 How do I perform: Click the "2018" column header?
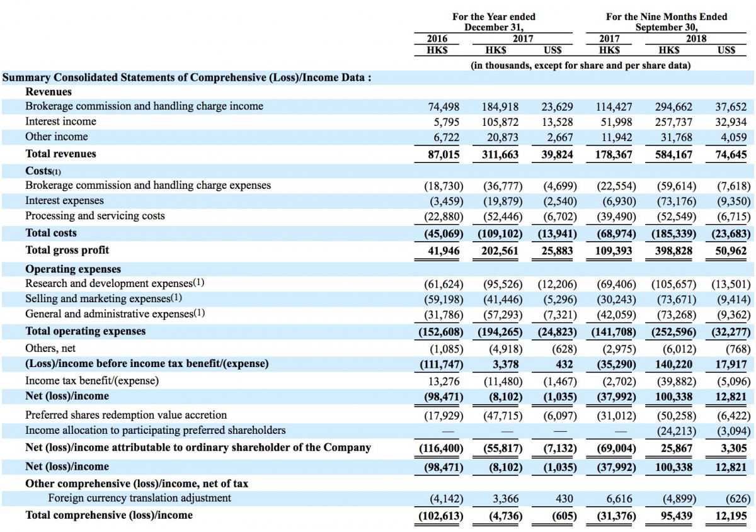click(x=696, y=38)
